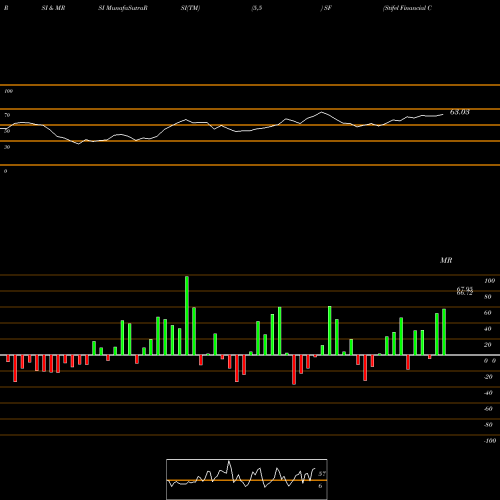Click the RSI axis label 70
Image resolution: width=500 pixels, height=500 pixels.
(7, 115)
